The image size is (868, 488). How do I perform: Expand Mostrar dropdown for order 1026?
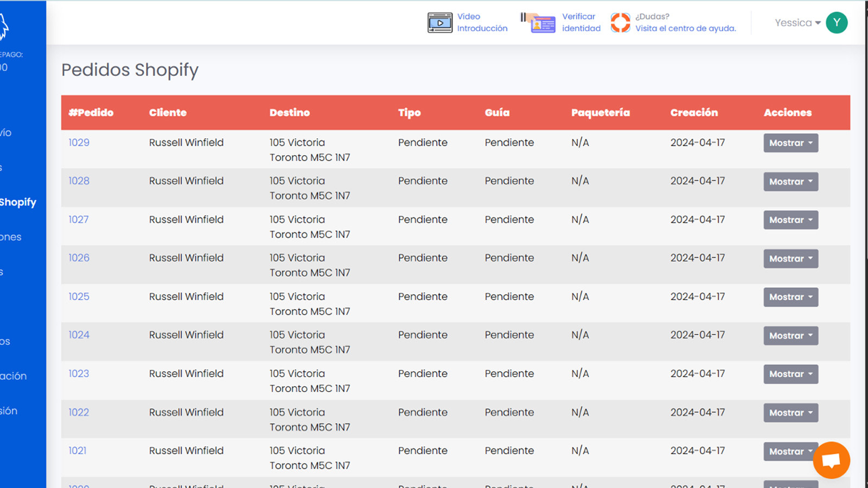(790, 259)
